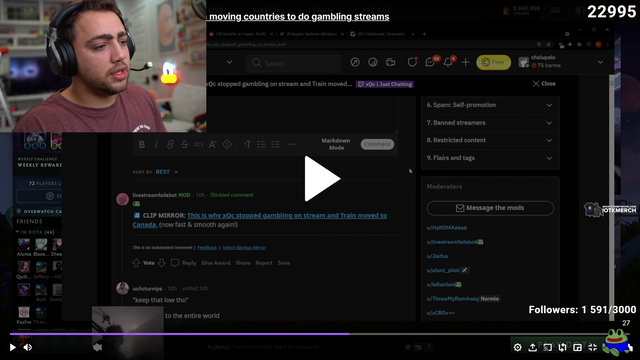Expand rule 9 Flairs and tags
This screenshot has height=360, width=640.
[x=490, y=158]
